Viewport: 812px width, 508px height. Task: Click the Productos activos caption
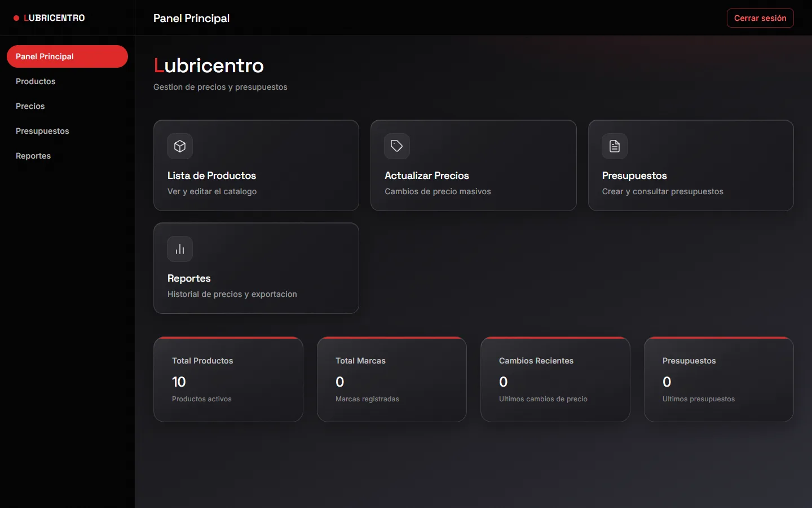(x=202, y=399)
